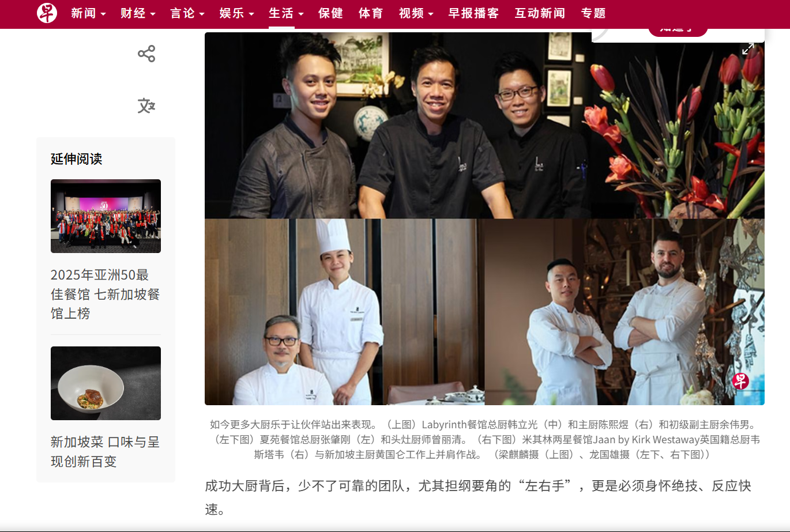The height and width of the screenshot is (532, 790).
Task: Read the 新加坡菜 口味与呈现创新百变 article
Action: pos(105,452)
